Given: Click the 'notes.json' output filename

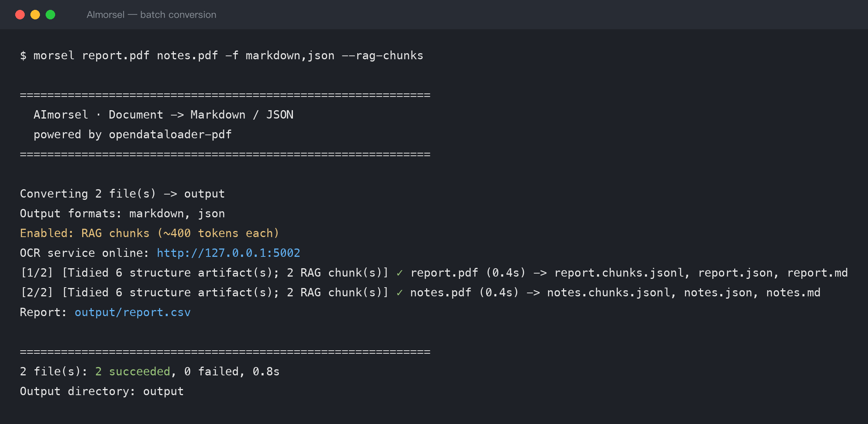Looking at the screenshot, I should [x=718, y=293].
